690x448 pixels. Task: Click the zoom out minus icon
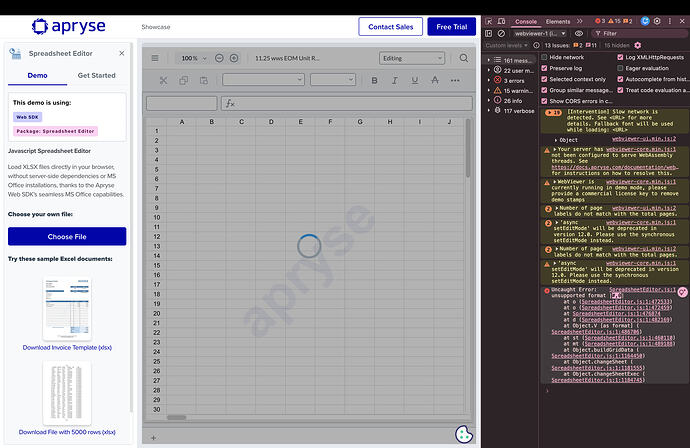pyautogui.click(x=219, y=58)
